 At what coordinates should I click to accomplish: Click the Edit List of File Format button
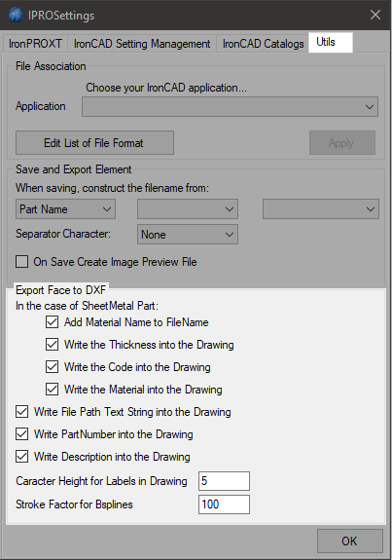(x=94, y=143)
